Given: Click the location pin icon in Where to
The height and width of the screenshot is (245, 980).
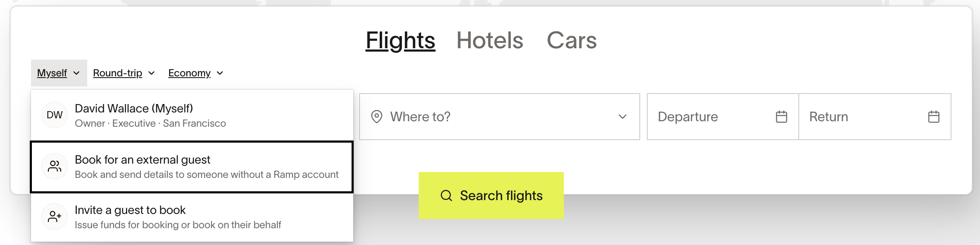Looking at the screenshot, I should pos(377,117).
